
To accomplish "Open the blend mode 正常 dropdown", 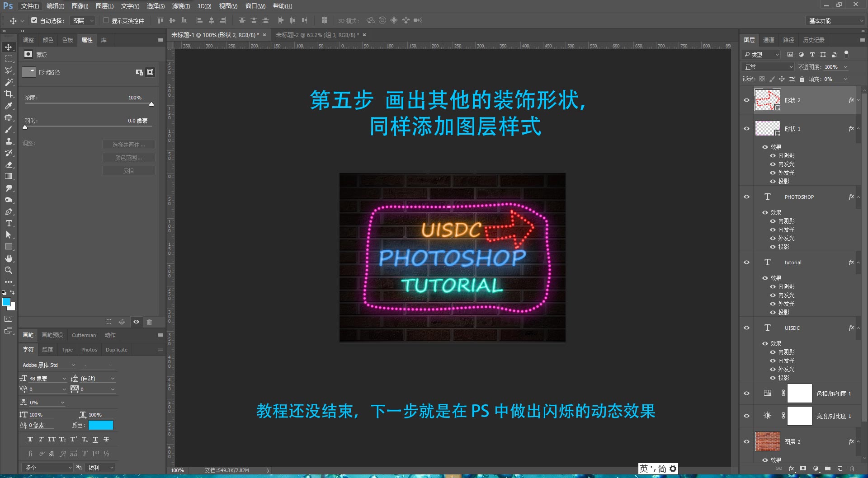I will [x=769, y=67].
